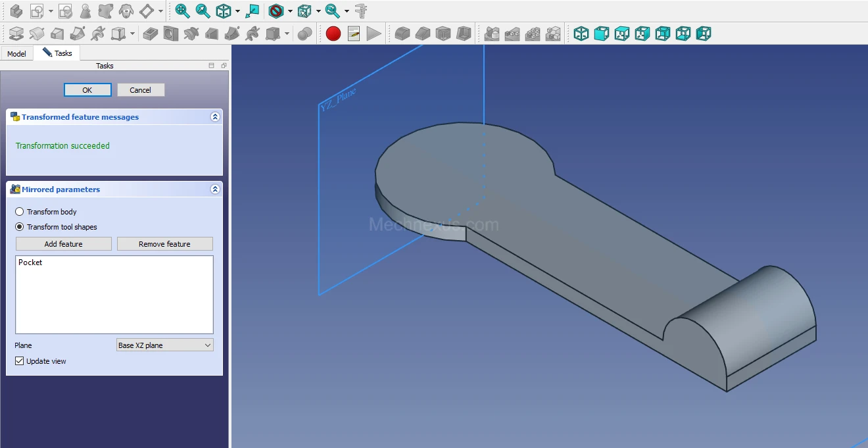The width and height of the screenshot is (868, 448).
Task: Switch to the Model tab
Action: pos(16,54)
